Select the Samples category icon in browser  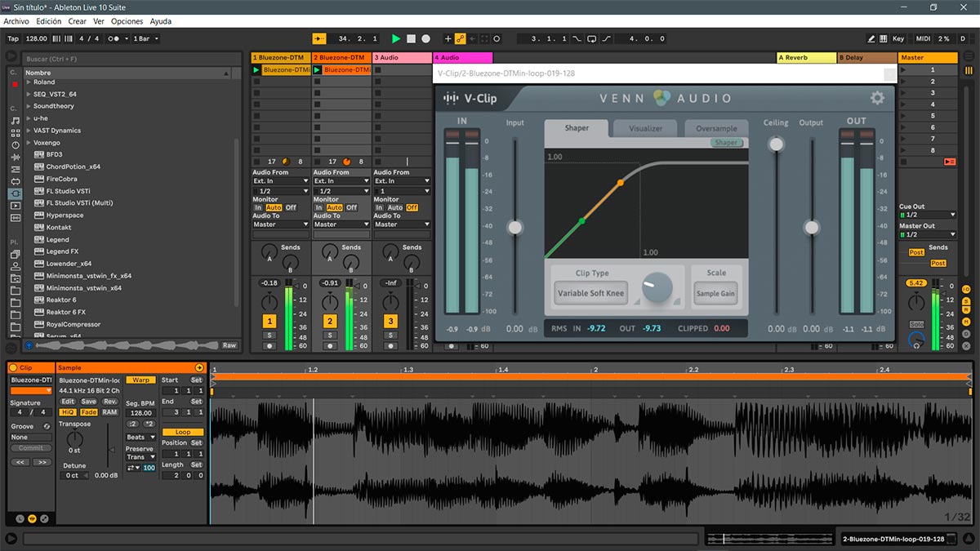click(15, 218)
